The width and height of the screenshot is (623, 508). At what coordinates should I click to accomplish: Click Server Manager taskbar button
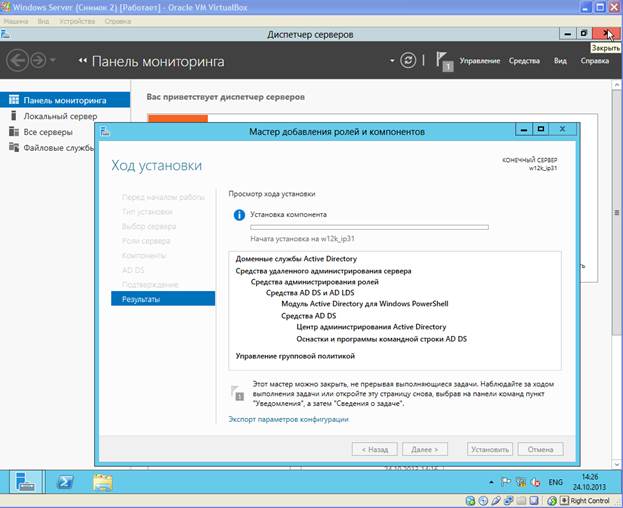[25, 482]
